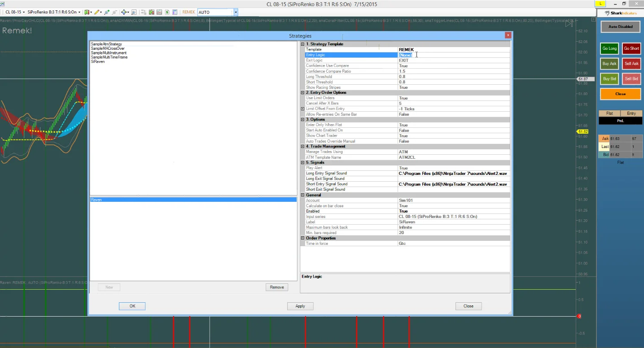644x348 pixels.
Task: Collapse the General properties section
Action: [x=302, y=195]
